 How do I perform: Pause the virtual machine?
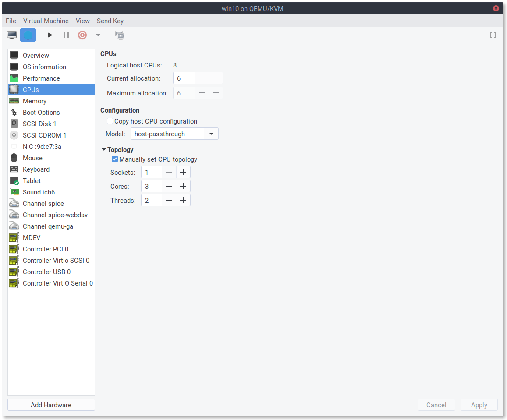pyautogui.click(x=66, y=35)
